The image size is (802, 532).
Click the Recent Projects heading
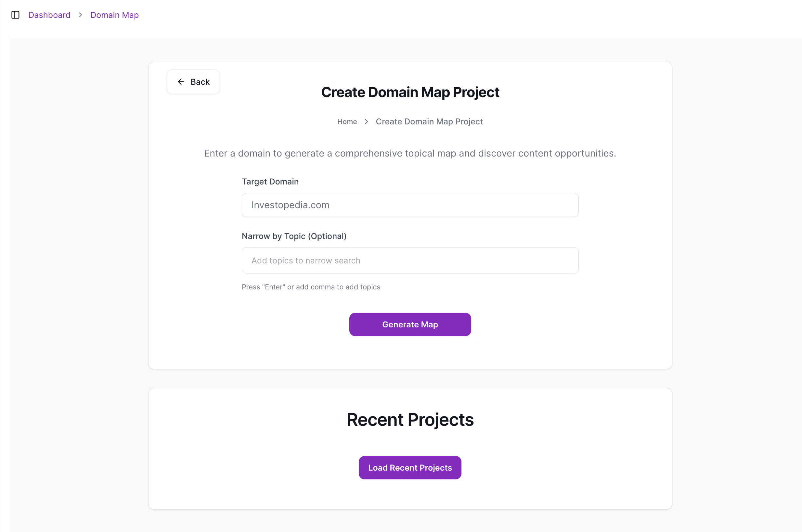point(410,419)
